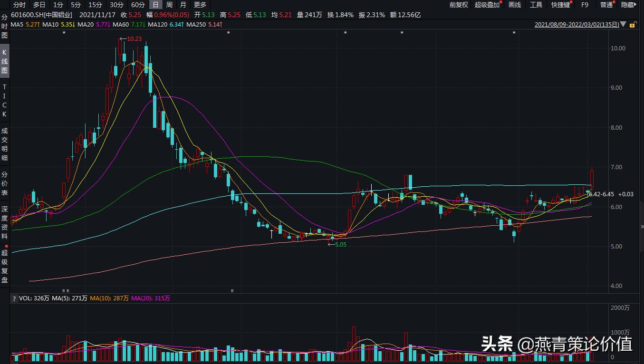Click the first star marker above the chart

64,33
